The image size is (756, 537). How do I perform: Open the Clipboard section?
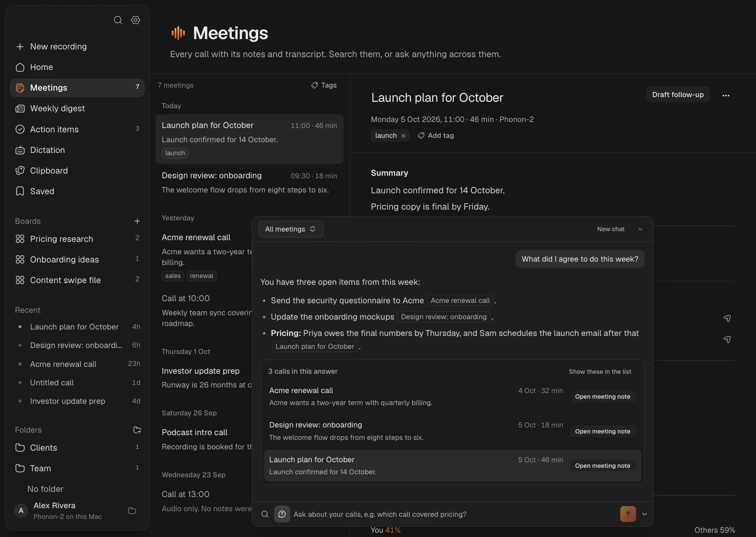(x=77, y=171)
